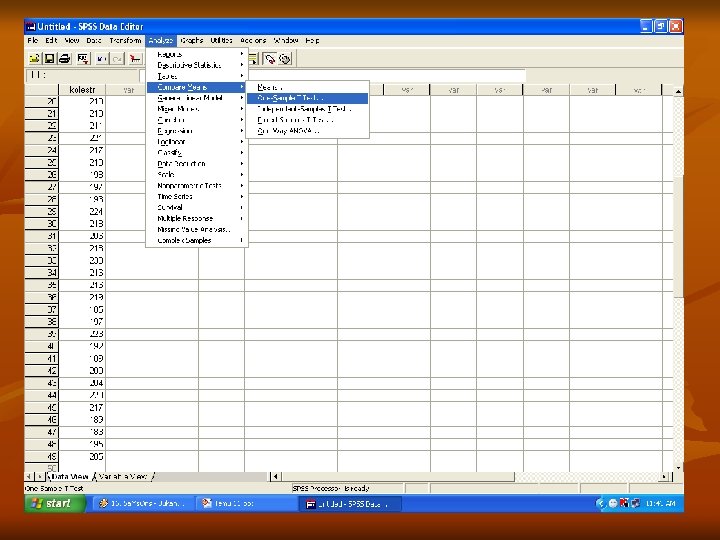Select row header 44
The image size is (720, 540).
(42, 395)
